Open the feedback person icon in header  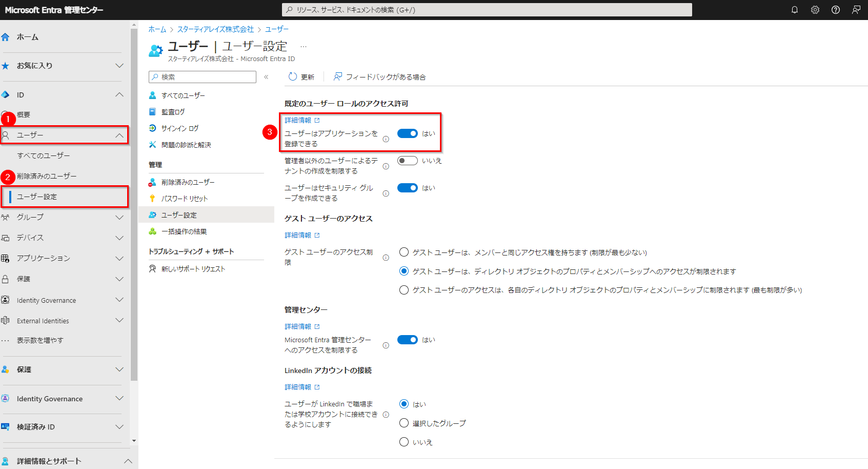click(x=856, y=10)
